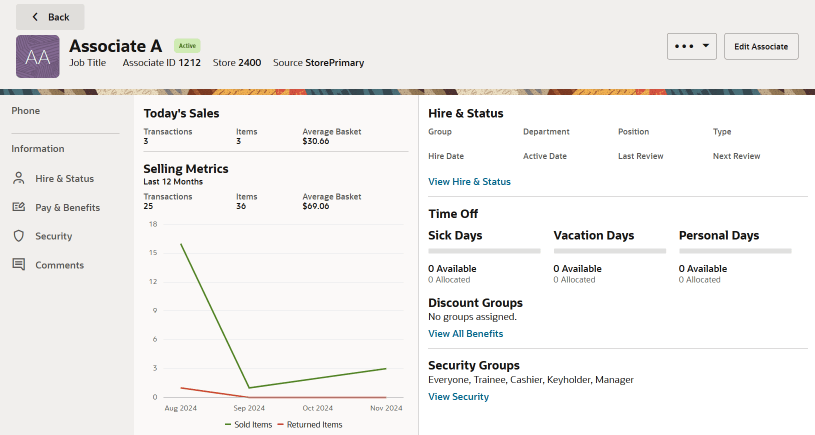815x435 pixels.
Task: Click the Comments speech bubble icon
Action: (19, 265)
